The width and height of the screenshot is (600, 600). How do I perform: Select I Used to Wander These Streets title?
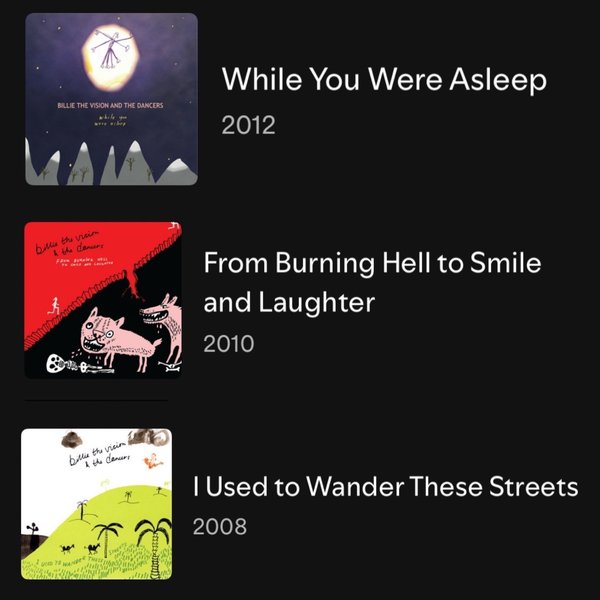click(385, 486)
